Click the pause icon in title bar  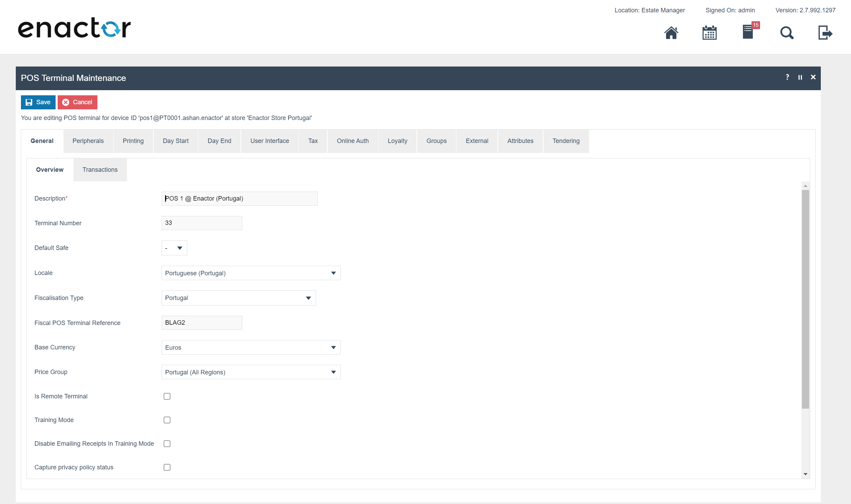click(x=800, y=77)
